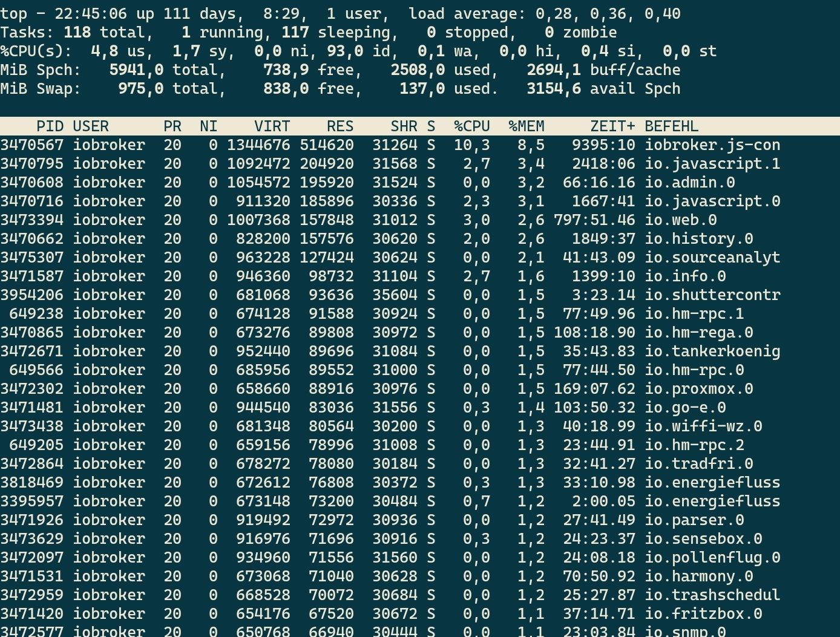This screenshot has width=840, height=637.
Task: Click the BEFEHL column header
Action: pyautogui.click(x=672, y=126)
